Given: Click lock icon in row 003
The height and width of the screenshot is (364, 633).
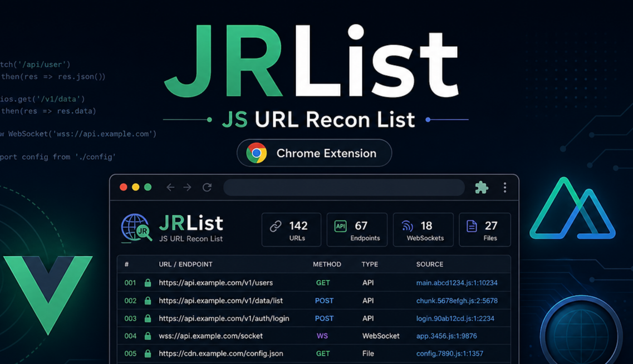Looking at the screenshot, I should 148,318.
